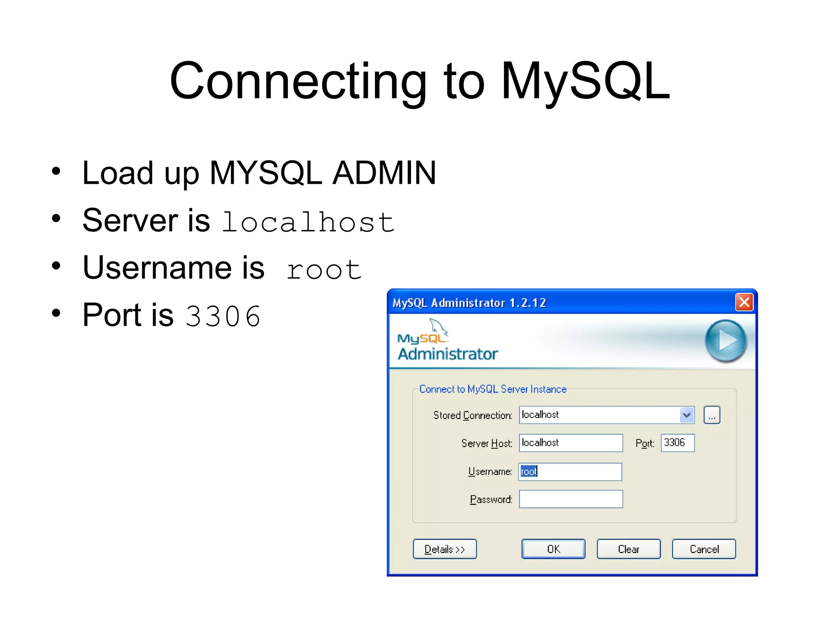Screen dimensions: 840x630
Task: Click the bullet 'Username is root'
Action: (222, 268)
